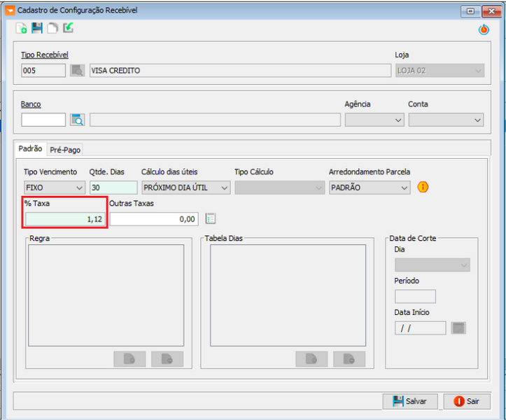Open the Banco search lookup
Screen dimensions: 506x420
point(77,120)
